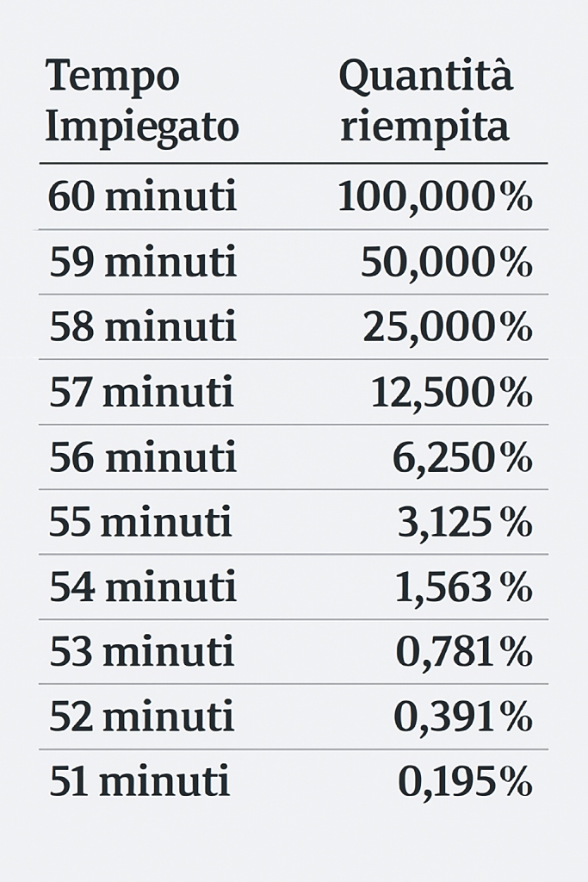Click the 'Quantità riempita' column header
This screenshot has height=882, width=588.
(x=426, y=100)
